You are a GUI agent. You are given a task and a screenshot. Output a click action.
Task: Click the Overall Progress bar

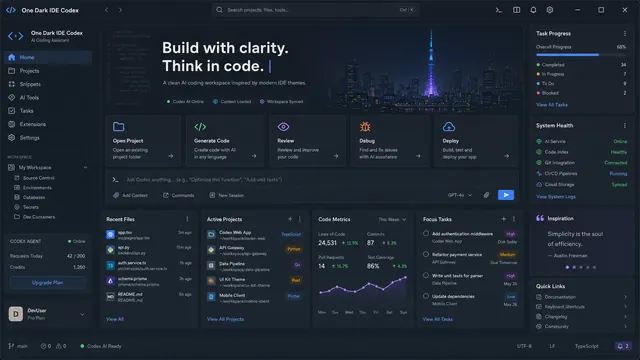pos(581,55)
